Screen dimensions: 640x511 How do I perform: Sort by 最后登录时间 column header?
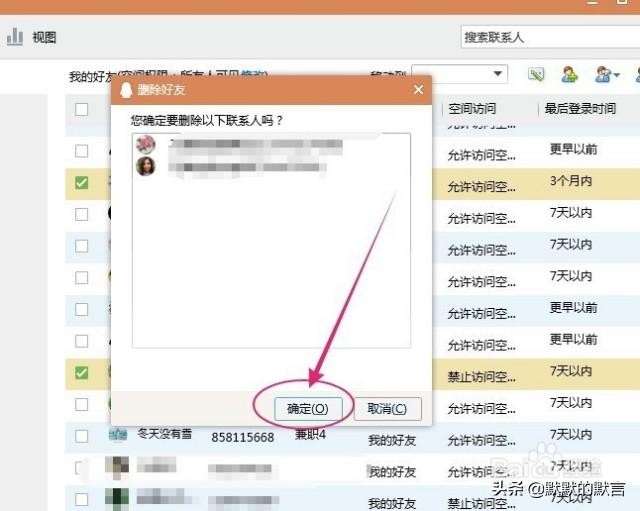tap(578, 109)
